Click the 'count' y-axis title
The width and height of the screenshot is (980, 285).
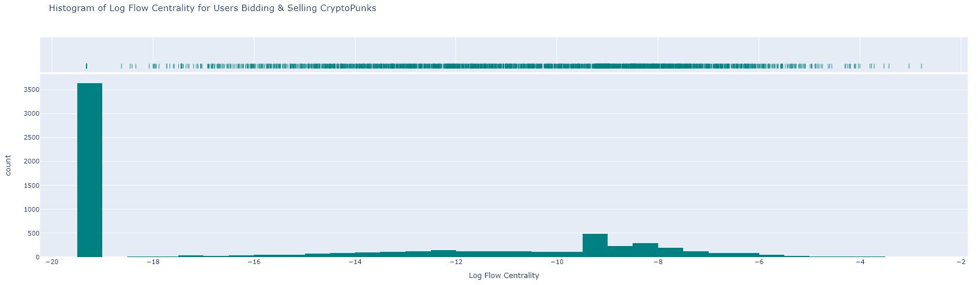coord(8,165)
